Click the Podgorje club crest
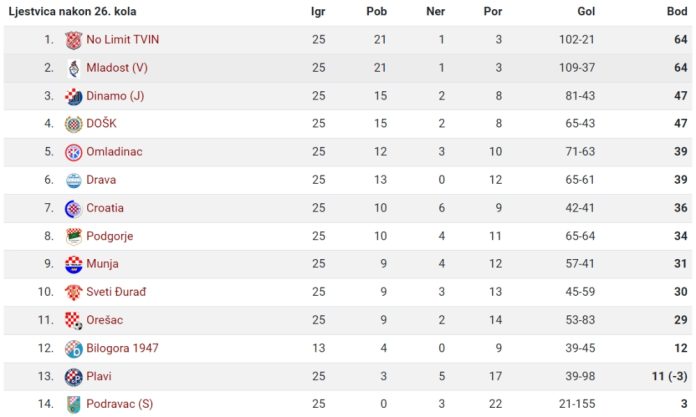Image resolution: width=696 pixels, height=417 pixels. pos(74,236)
